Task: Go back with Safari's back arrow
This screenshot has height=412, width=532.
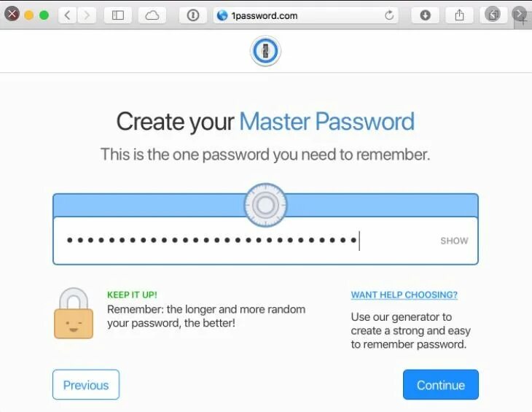Action: click(x=68, y=15)
